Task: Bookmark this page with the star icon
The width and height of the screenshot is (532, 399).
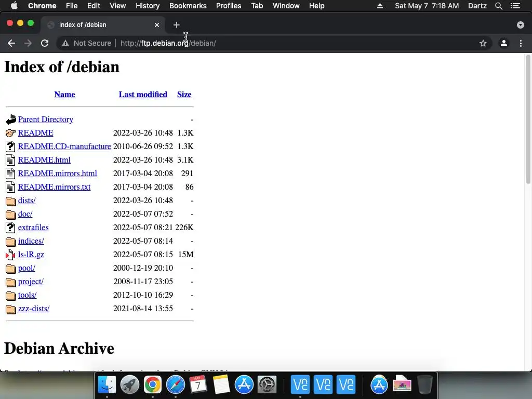Action: [483, 43]
